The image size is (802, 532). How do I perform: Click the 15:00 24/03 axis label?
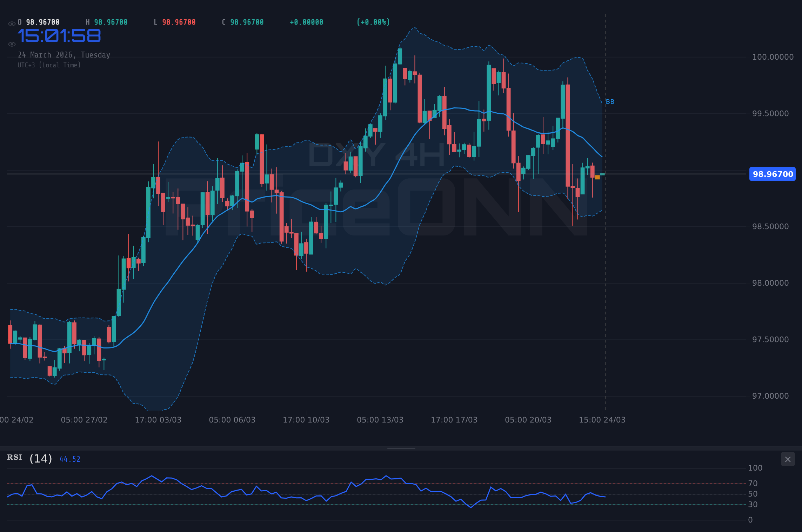pos(603,419)
